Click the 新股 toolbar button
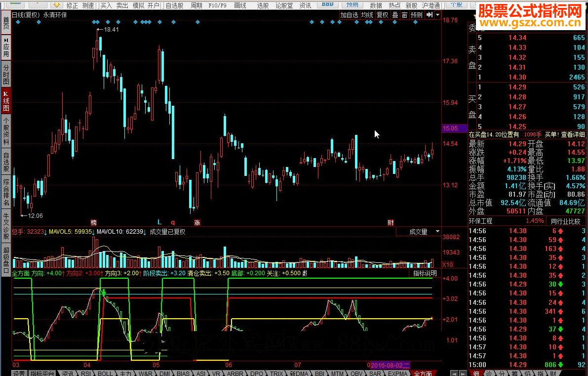Image resolution: width=588 pixels, height=376 pixels. 411,5
